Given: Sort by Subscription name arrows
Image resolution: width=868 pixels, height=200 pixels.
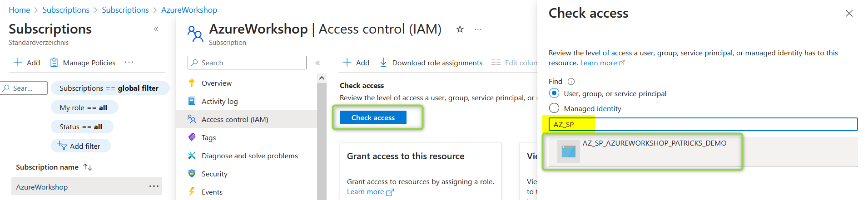Looking at the screenshot, I should [88, 167].
